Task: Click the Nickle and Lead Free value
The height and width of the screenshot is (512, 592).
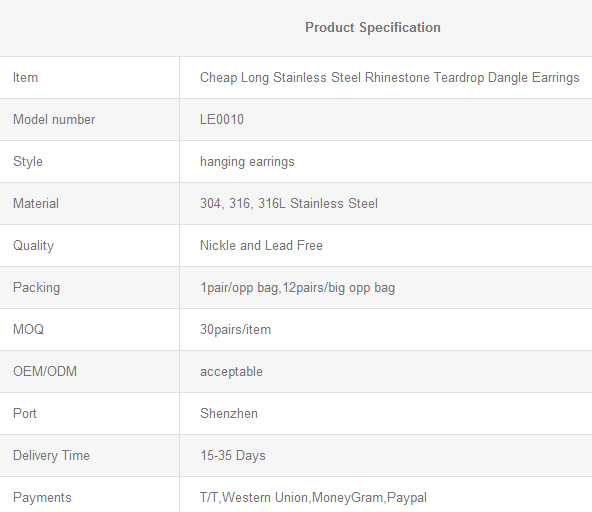Action: (261, 245)
